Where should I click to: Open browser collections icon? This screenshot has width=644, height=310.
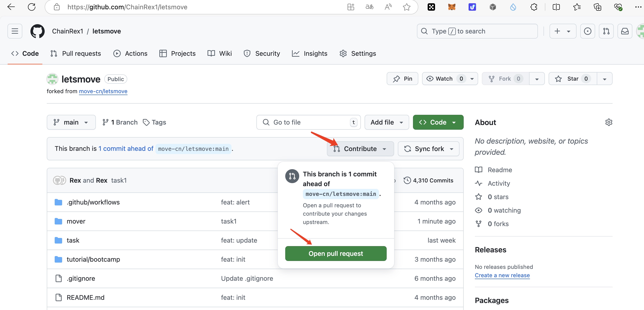[x=597, y=7]
